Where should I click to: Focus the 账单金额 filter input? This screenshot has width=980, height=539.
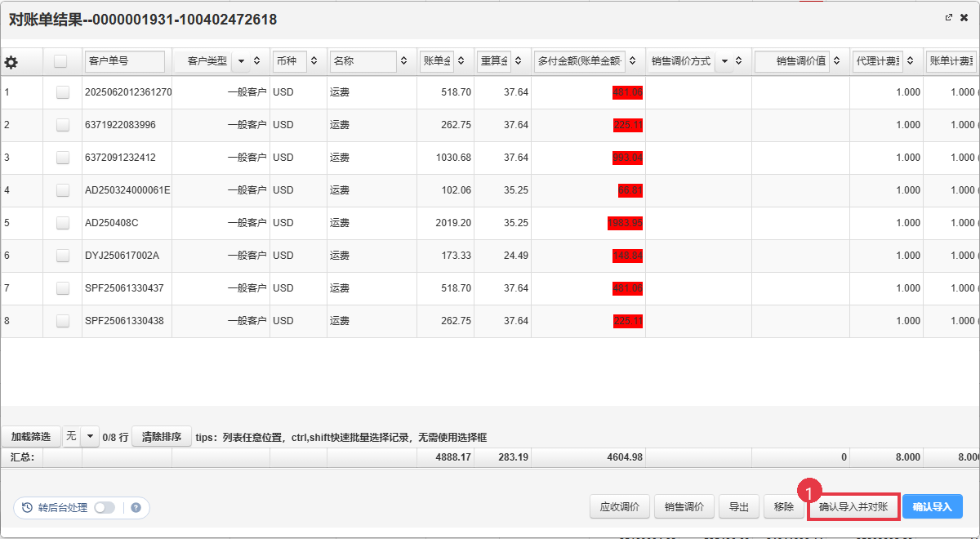(x=437, y=61)
